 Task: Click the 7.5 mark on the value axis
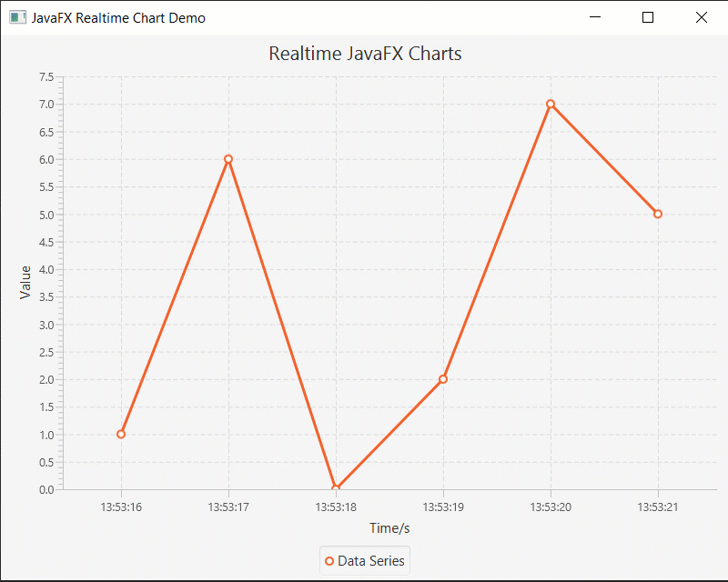[48, 76]
